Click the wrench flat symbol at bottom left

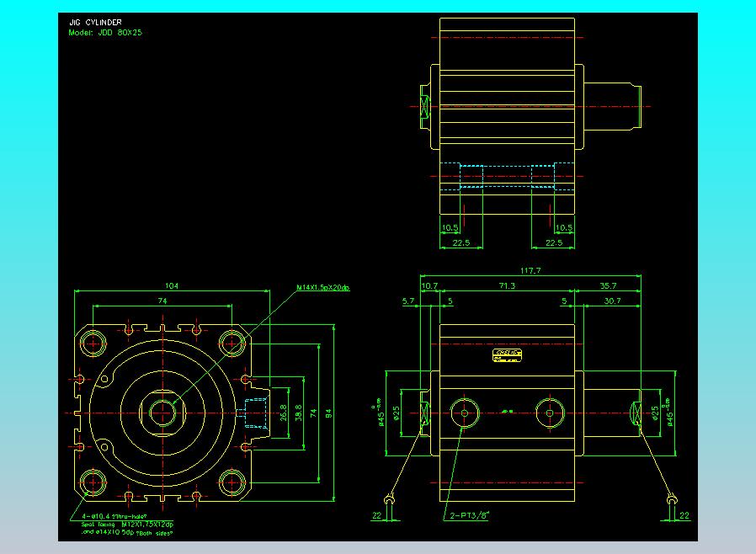tap(391, 500)
